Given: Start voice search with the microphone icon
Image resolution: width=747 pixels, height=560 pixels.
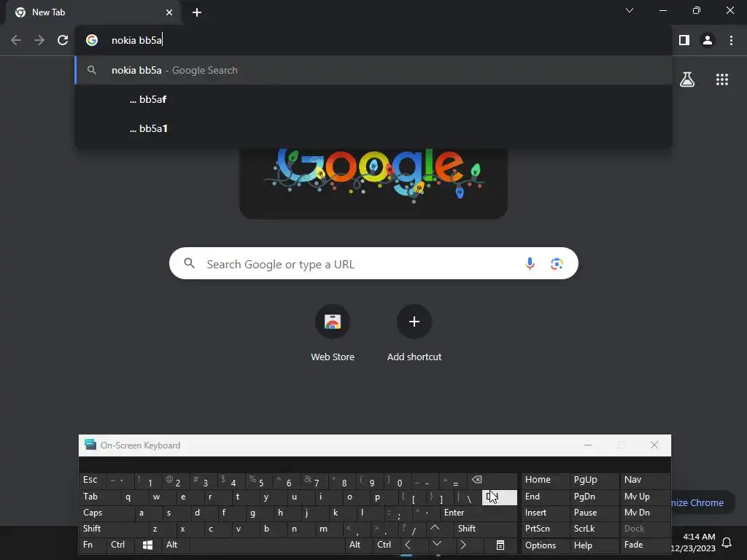Looking at the screenshot, I should 530,264.
